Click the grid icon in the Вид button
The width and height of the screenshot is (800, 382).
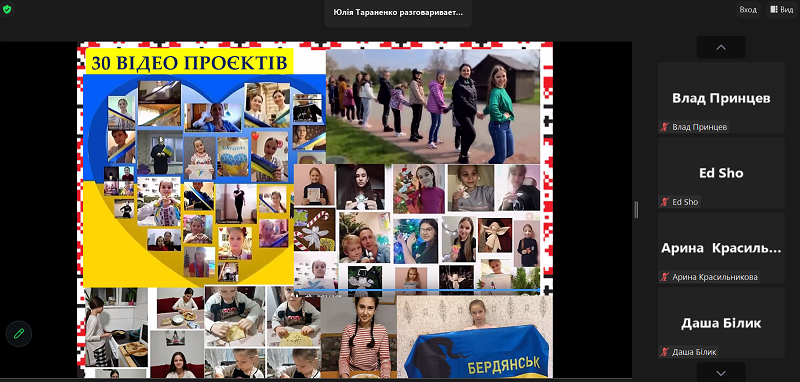[x=774, y=10]
